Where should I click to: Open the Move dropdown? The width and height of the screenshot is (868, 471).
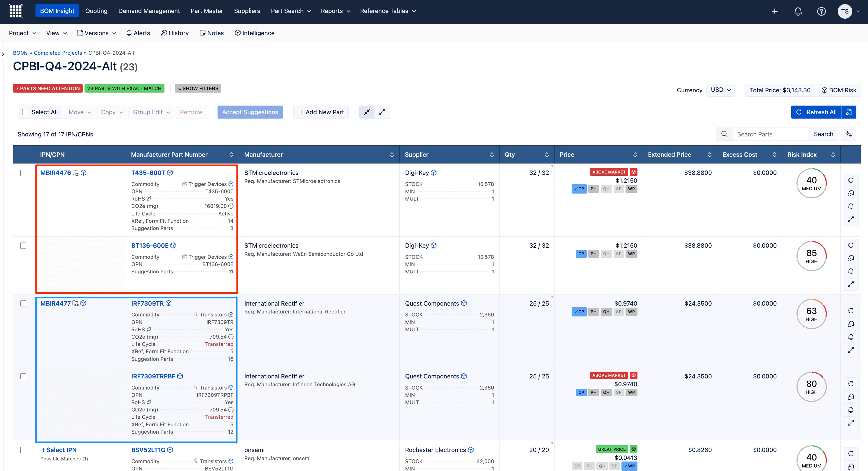(x=80, y=112)
